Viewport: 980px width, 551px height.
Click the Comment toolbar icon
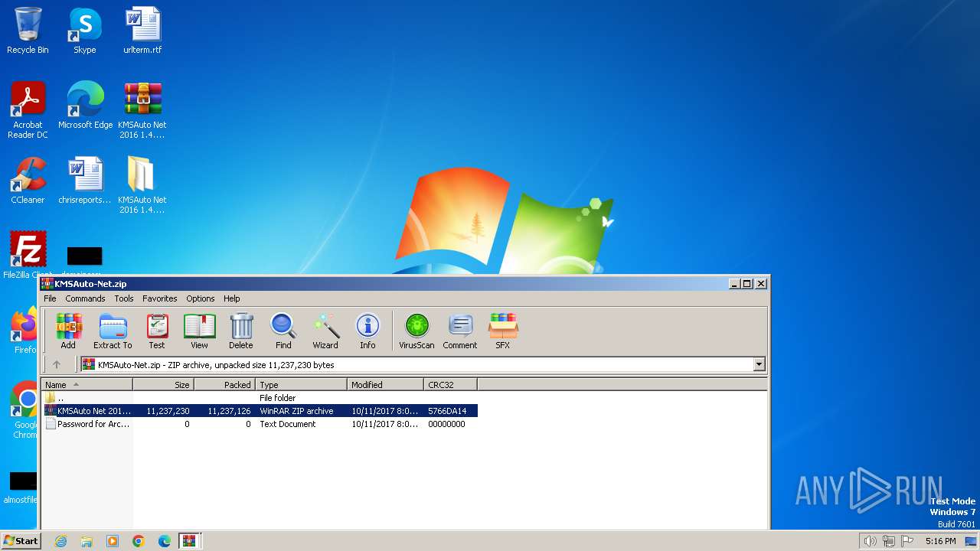click(x=460, y=331)
